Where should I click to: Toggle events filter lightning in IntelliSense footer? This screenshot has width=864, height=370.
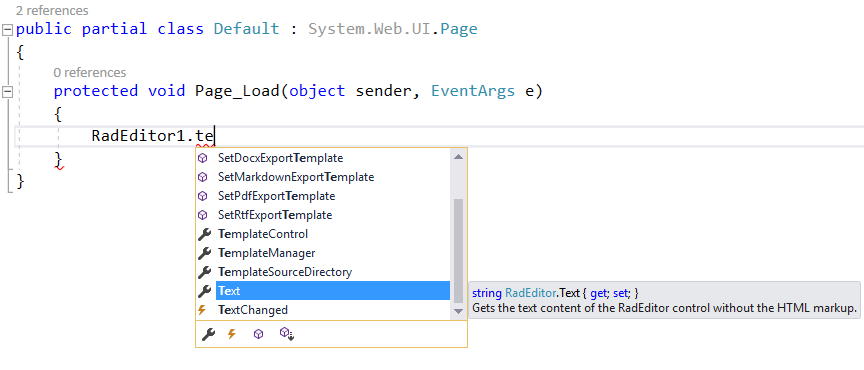click(232, 334)
